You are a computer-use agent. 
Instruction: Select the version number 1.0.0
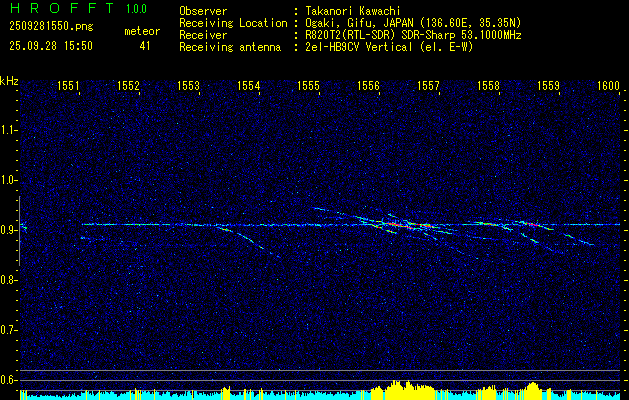tap(136, 9)
